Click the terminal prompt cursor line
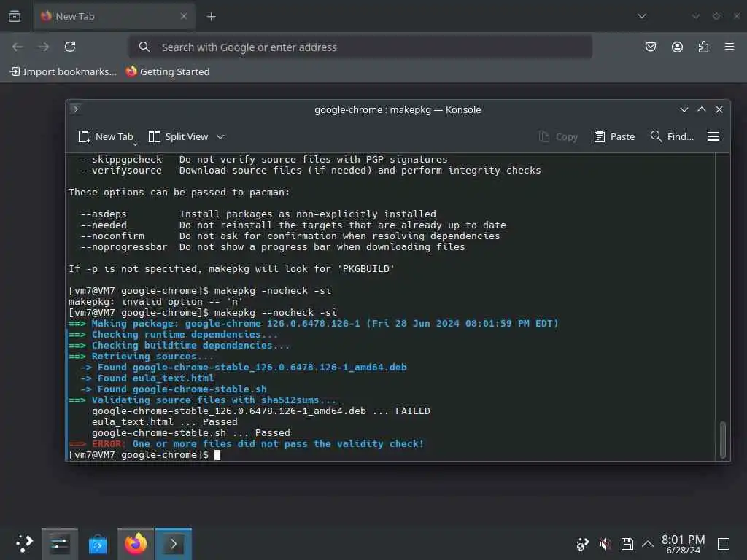The width and height of the screenshot is (747, 560). click(144, 455)
